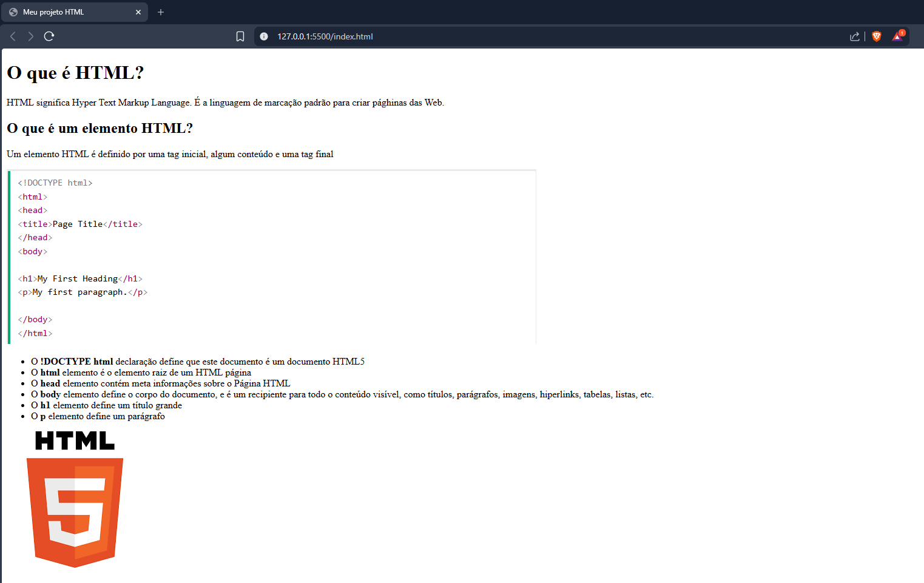The height and width of the screenshot is (583, 924).
Task: Click list item 'O html elemento é o elemento raiz'
Action: [141, 372]
